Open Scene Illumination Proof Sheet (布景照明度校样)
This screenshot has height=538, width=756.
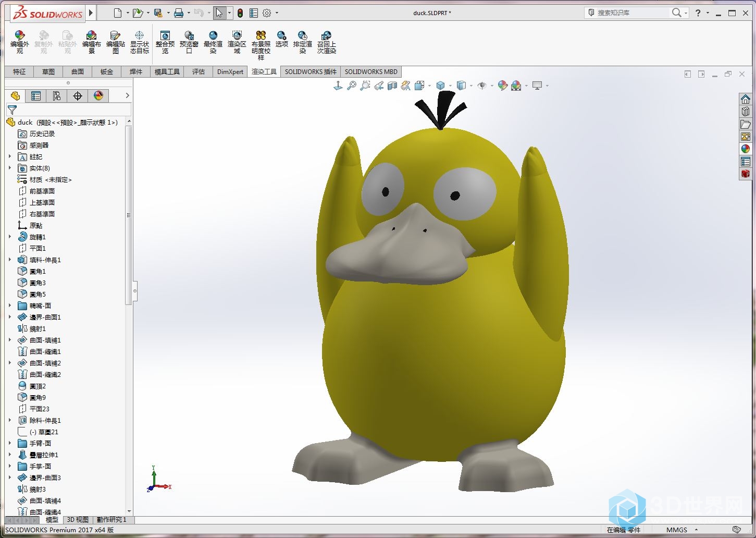tap(261, 45)
